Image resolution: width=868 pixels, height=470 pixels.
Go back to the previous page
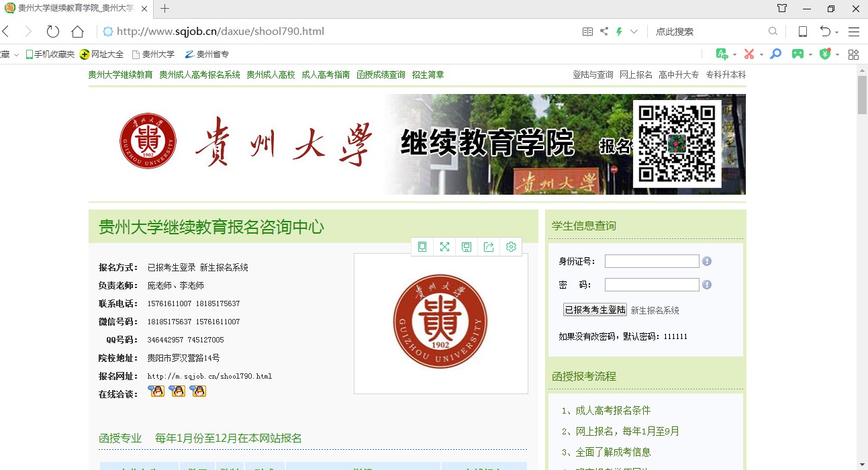pyautogui.click(x=5, y=32)
